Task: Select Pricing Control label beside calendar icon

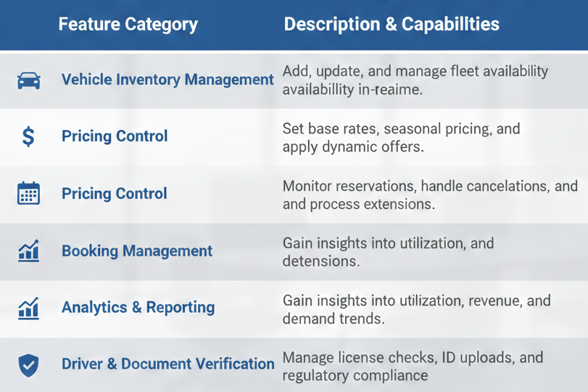Action: pos(115,194)
